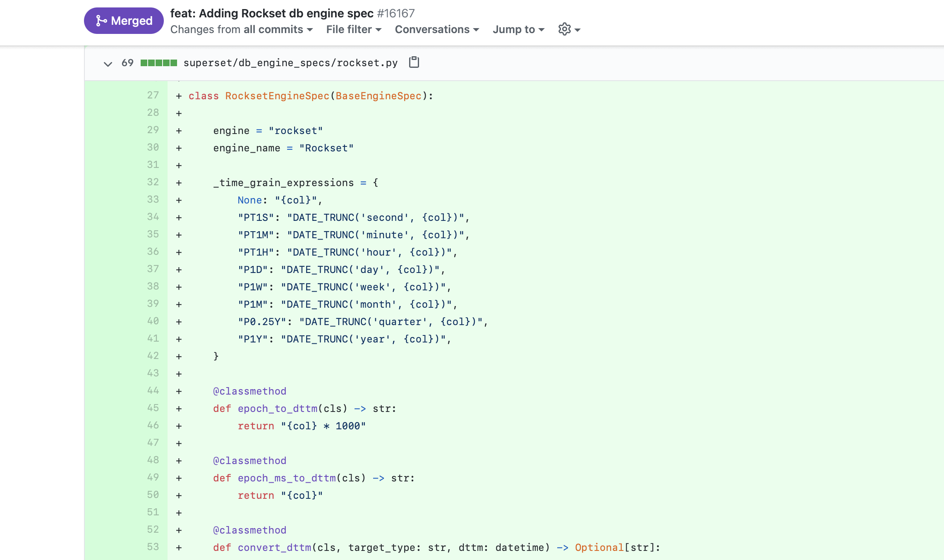Click the caret on the Jump to control

[541, 30]
